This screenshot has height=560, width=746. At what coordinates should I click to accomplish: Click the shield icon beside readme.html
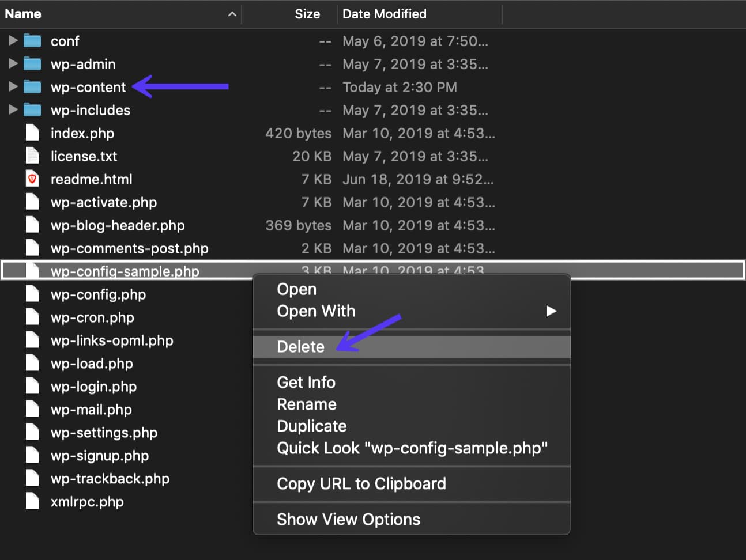[x=32, y=179]
